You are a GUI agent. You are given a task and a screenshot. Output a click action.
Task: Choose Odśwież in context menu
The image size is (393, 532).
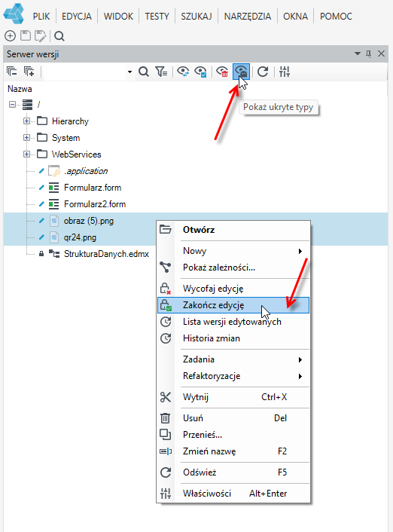tap(233, 472)
